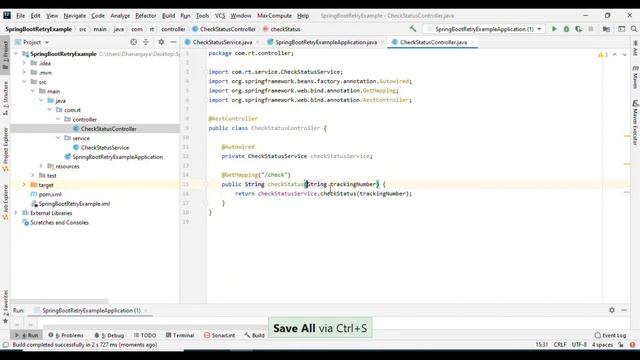Viewport: 640px width, 360px height.
Task: Hide the Run tool window
Action: (x=624, y=310)
